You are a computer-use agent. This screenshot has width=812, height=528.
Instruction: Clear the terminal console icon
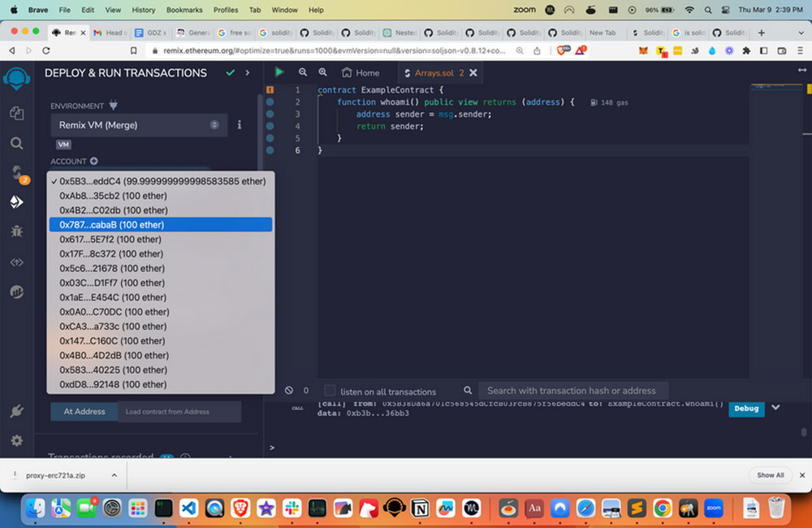[289, 390]
